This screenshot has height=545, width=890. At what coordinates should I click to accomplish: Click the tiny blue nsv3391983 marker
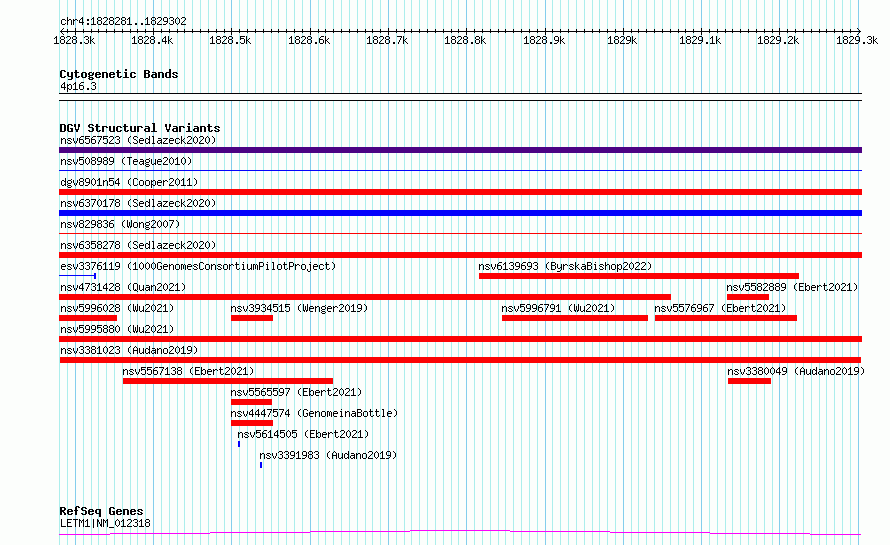261,465
